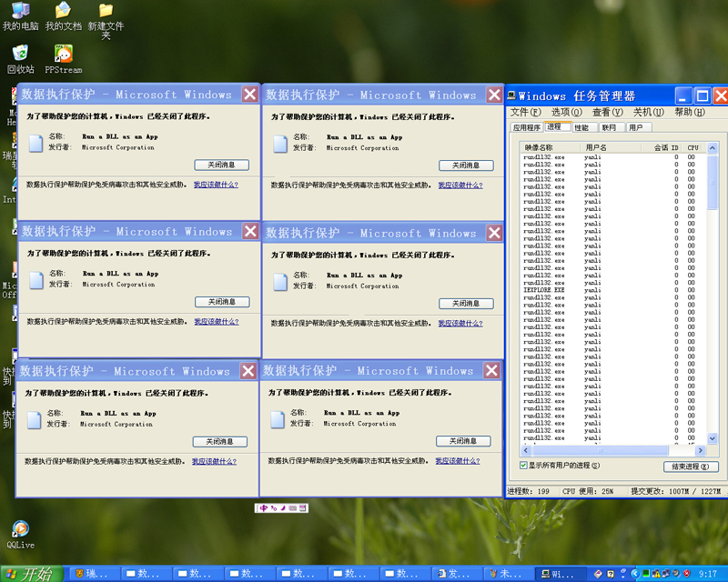The width and height of the screenshot is (728, 582).
Task: Sort processes by CPU column header
Action: click(x=693, y=147)
